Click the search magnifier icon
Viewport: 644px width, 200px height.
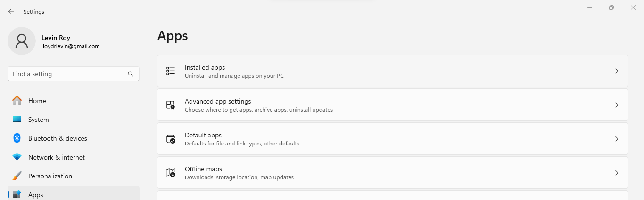[x=131, y=74]
